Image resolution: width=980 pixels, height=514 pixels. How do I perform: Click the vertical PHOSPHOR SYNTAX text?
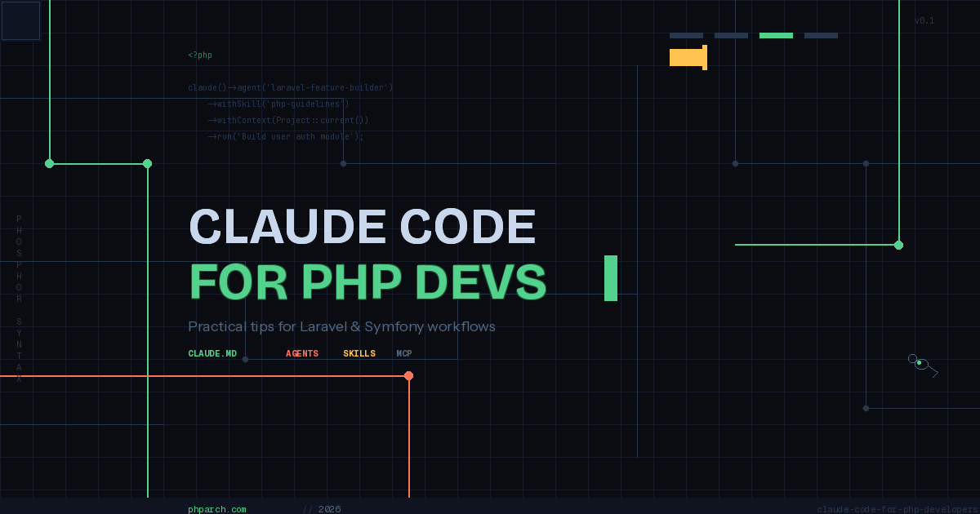tap(19, 299)
